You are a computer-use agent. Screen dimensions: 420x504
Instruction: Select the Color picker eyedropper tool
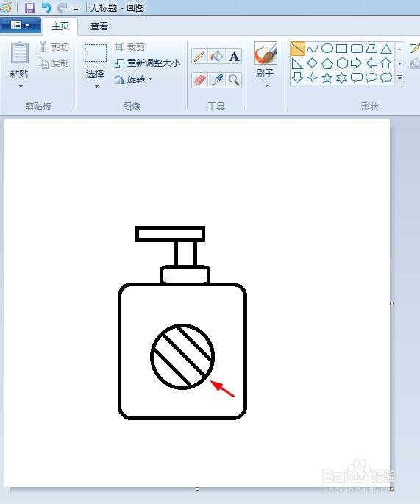[x=217, y=79]
